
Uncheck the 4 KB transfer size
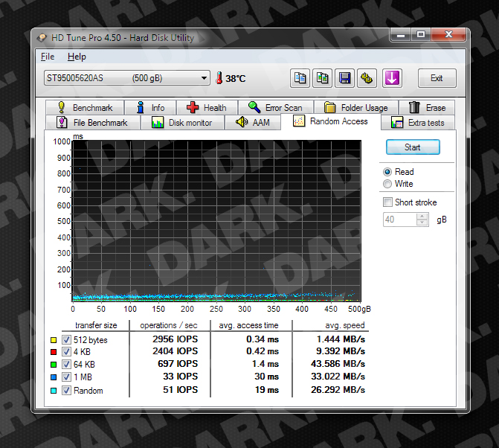[x=66, y=352]
